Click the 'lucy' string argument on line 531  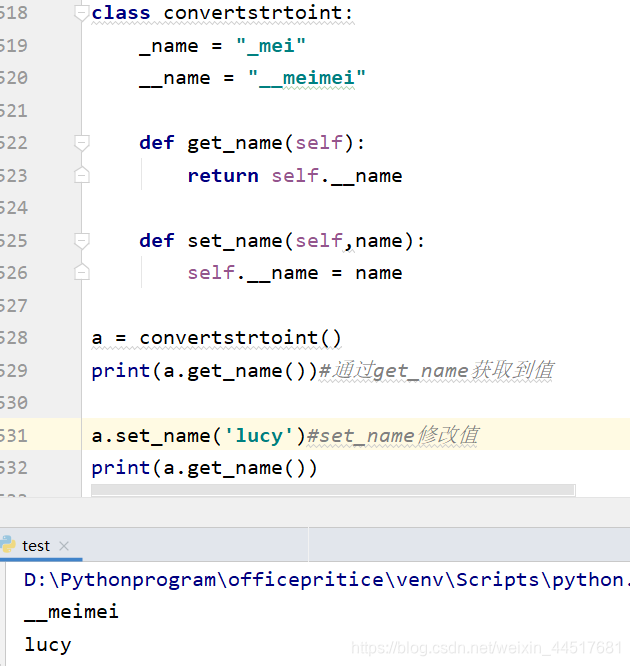(x=258, y=436)
